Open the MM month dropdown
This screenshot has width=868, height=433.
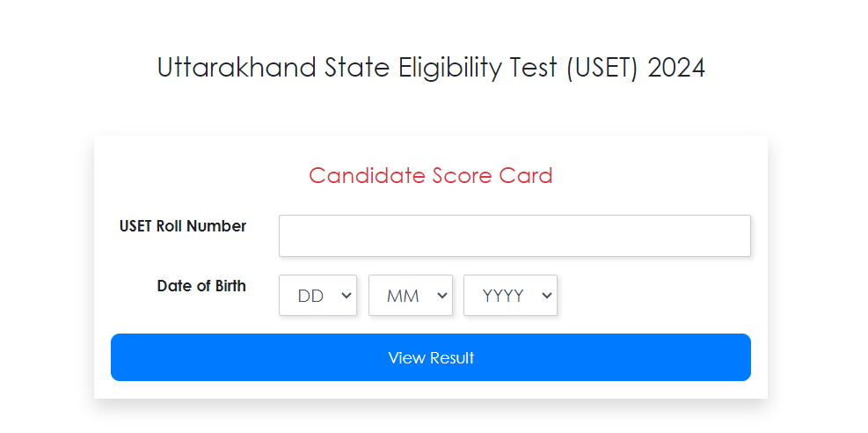tap(410, 296)
